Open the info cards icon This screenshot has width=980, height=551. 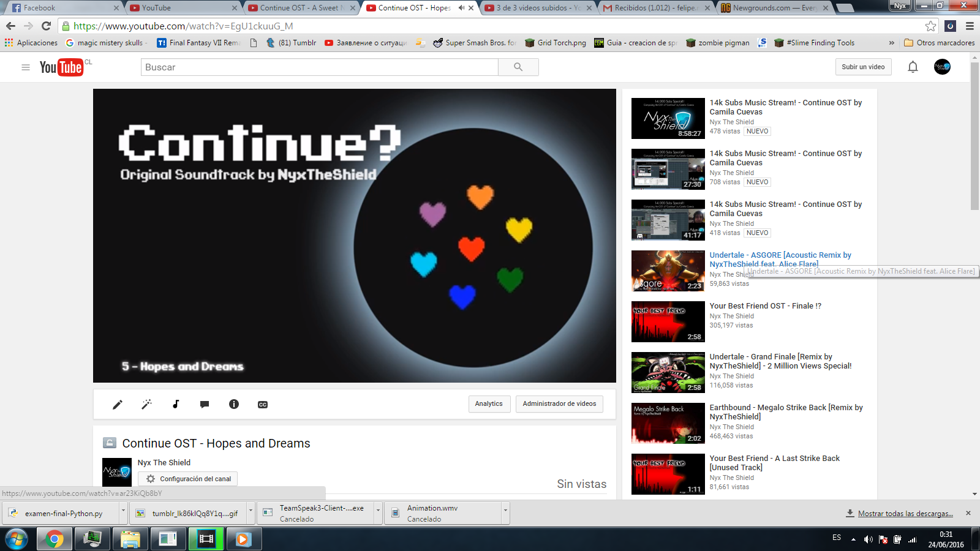coord(234,404)
